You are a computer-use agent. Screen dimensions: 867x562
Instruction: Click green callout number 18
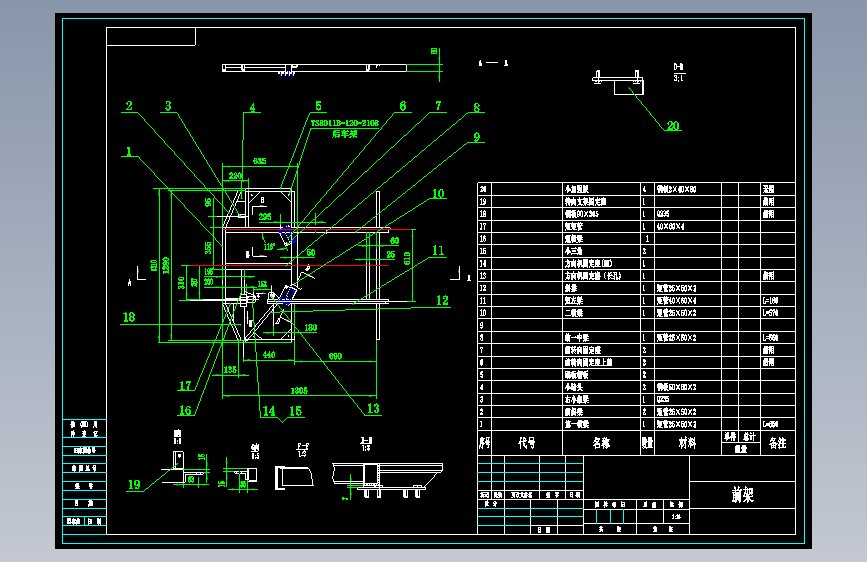129,318
